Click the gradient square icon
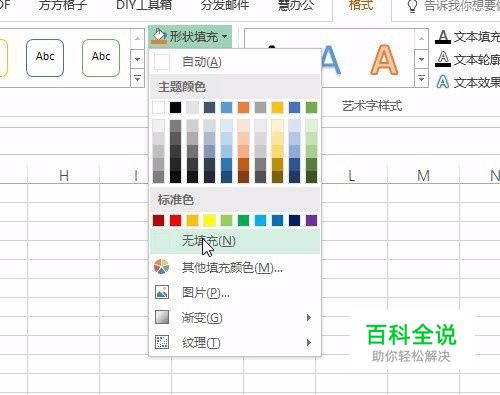Image resolution: width=500 pixels, height=395 pixels. pos(162,317)
